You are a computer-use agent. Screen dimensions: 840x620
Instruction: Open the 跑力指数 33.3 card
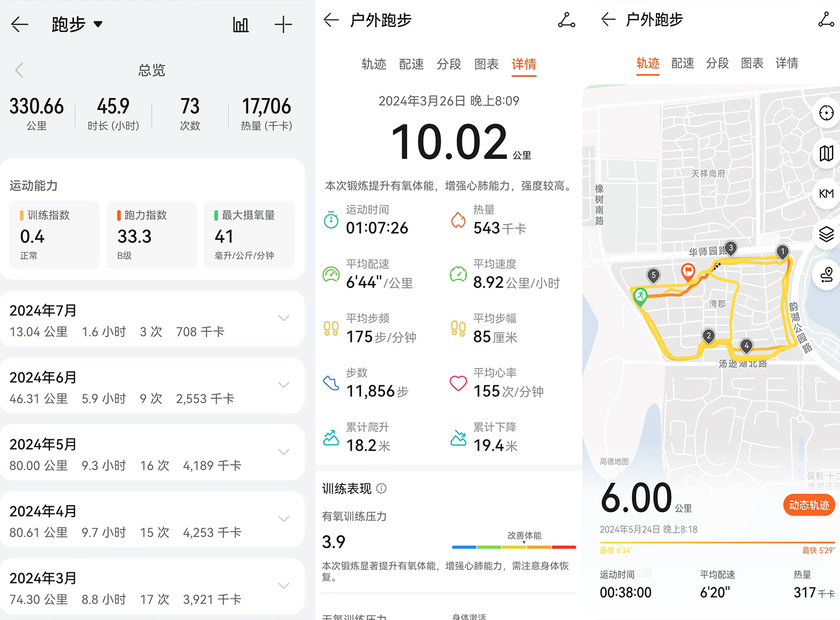pos(151,235)
